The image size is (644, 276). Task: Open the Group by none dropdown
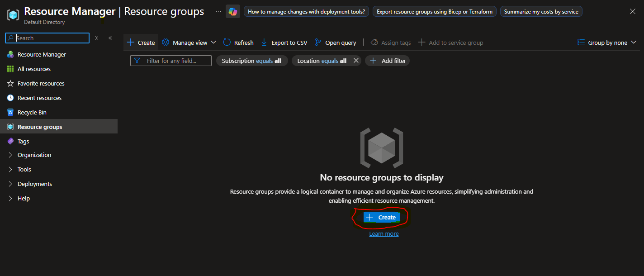click(607, 43)
